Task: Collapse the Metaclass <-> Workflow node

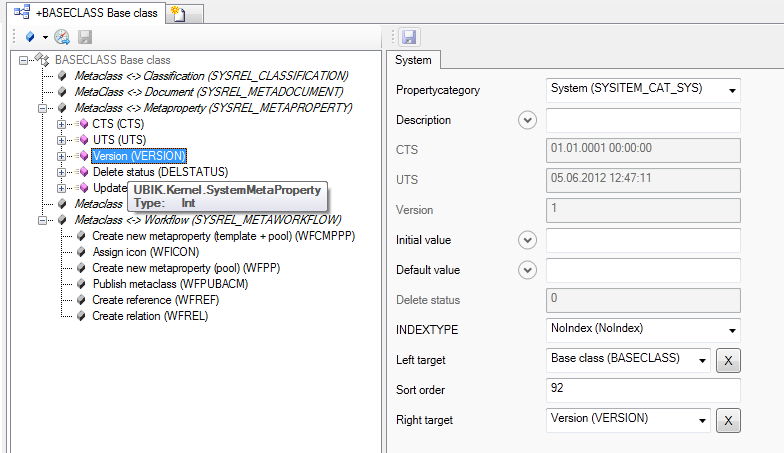Action: click(42, 220)
